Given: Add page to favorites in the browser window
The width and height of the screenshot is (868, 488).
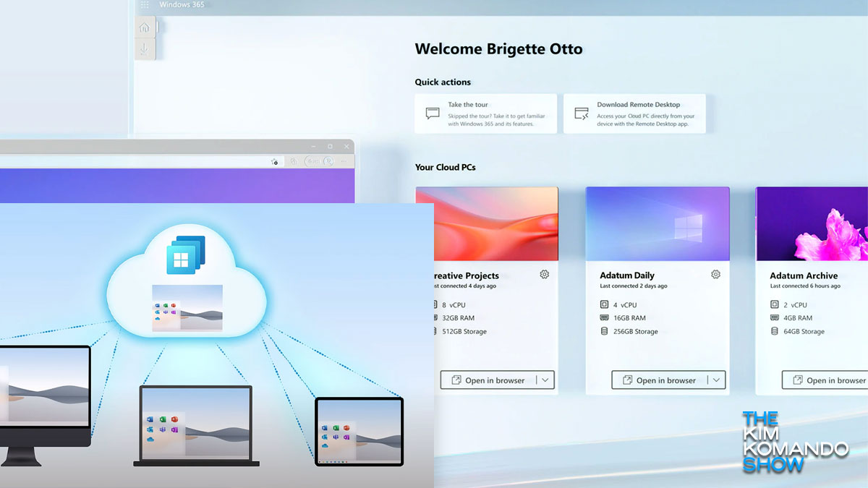Looking at the screenshot, I should pos(275,162).
